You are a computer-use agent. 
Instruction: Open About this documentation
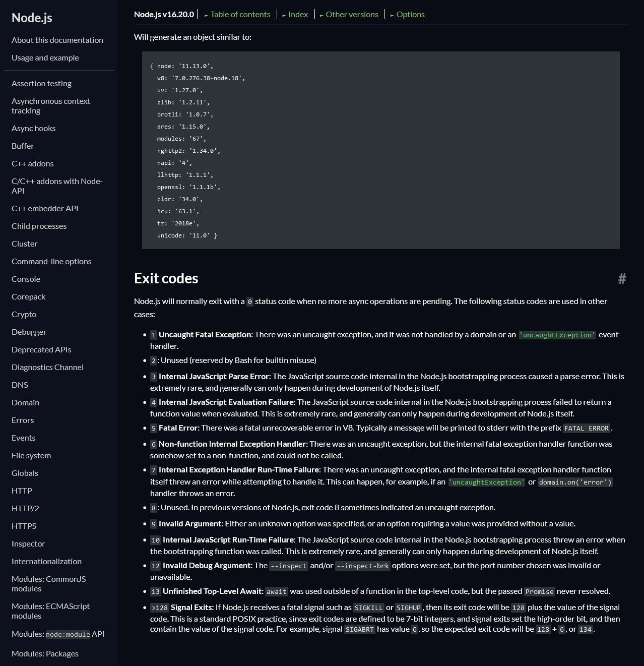coord(57,40)
